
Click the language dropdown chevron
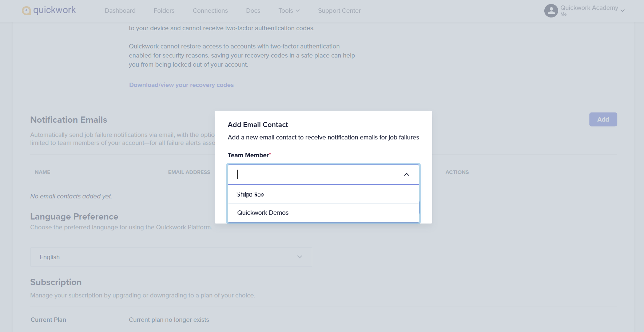(x=299, y=257)
